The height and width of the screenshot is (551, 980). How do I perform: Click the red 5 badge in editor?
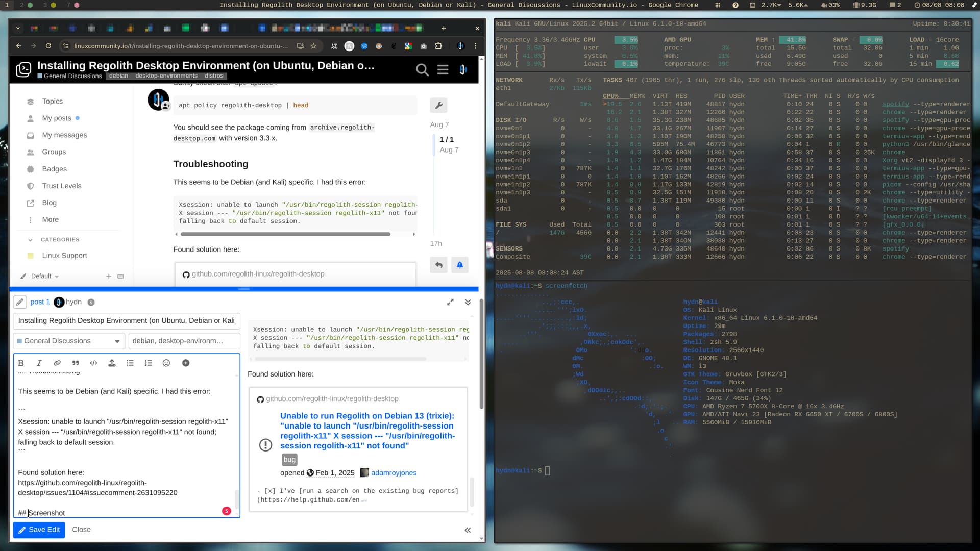[x=227, y=511]
